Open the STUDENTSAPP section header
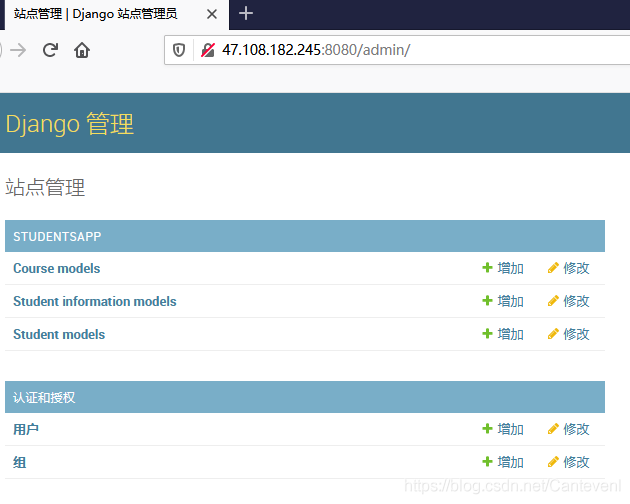The image size is (630, 504). [57, 236]
